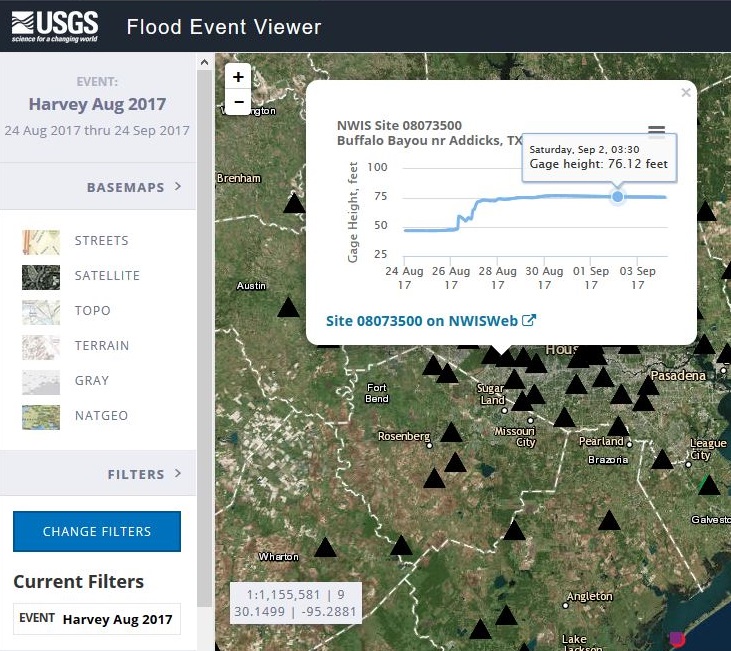Image resolution: width=731 pixels, height=651 pixels.
Task: Click the USGS logo
Action: 55,26
